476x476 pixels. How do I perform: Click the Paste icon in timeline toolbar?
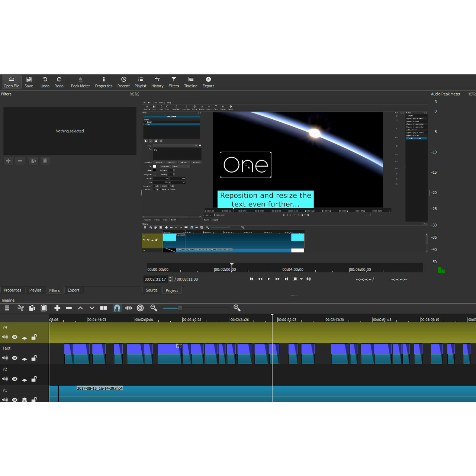pos(44,308)
